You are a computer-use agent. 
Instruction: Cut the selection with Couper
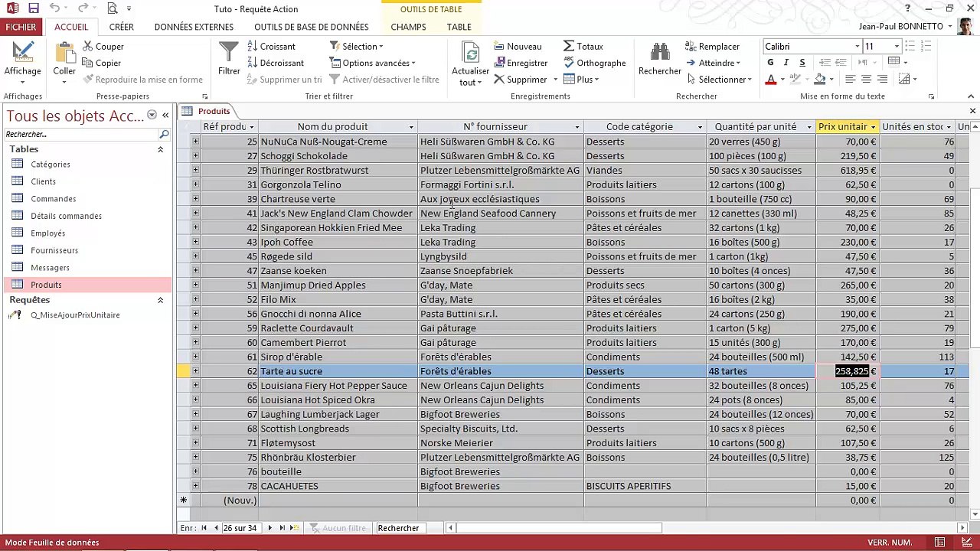coord(103,46)
